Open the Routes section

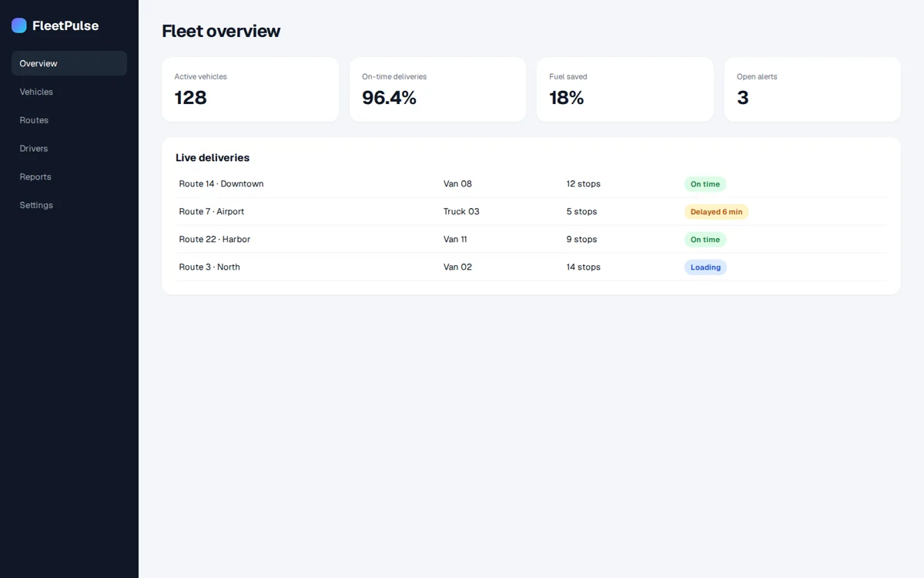[x=69, y=120]
